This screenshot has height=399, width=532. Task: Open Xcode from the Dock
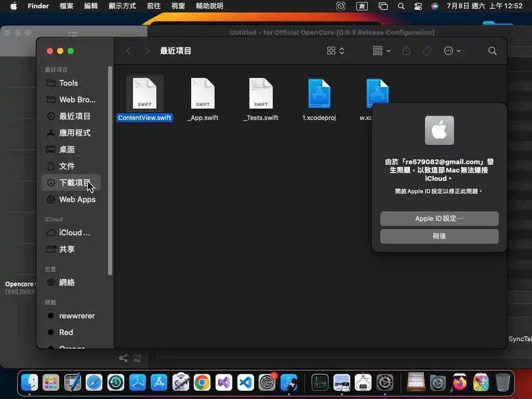tap(289, 382)
